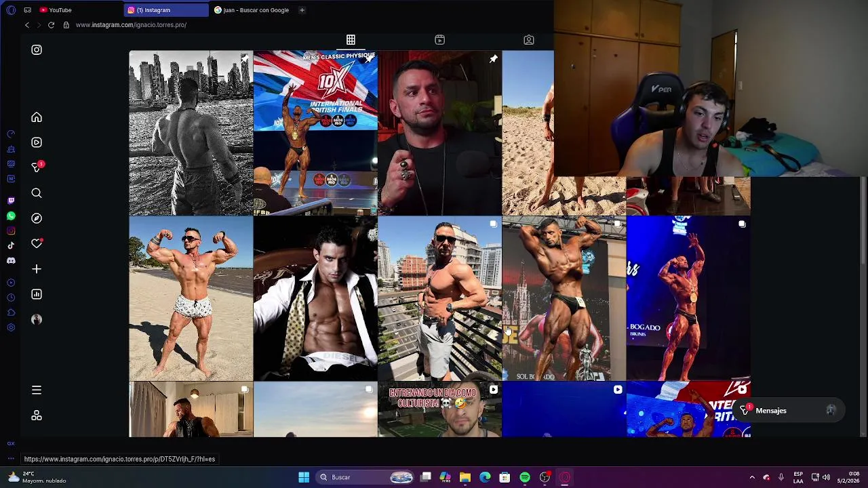
Task: Open the Instagram logo home link
Action: pos(37,49)
